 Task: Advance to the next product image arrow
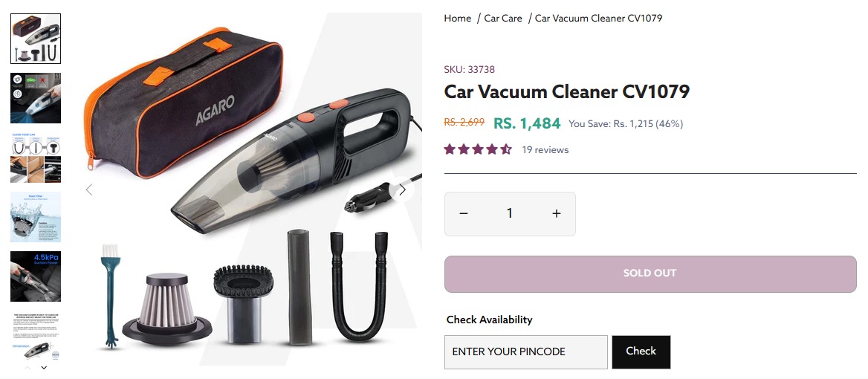tap(403, 189)
